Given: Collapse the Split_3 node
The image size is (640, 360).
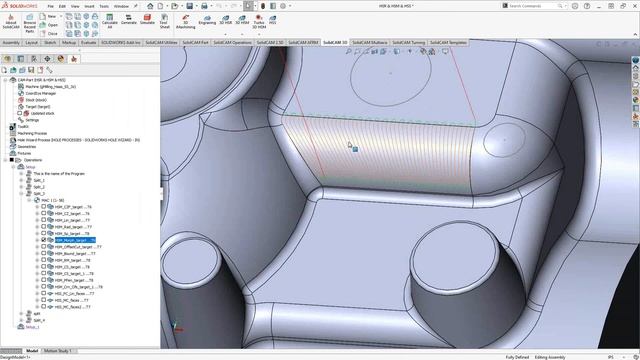Looking at the screenshot, I should [x=21, y=193].
